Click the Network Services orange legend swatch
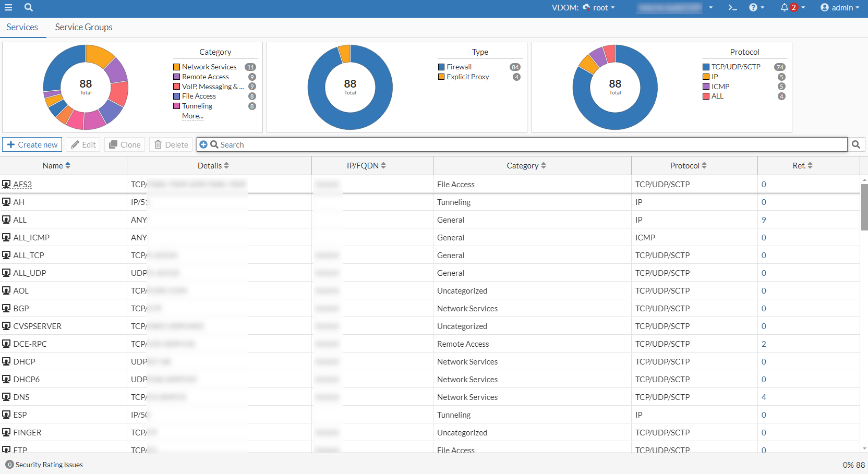This screenshot has height=474, width=868. coord(177,67)
